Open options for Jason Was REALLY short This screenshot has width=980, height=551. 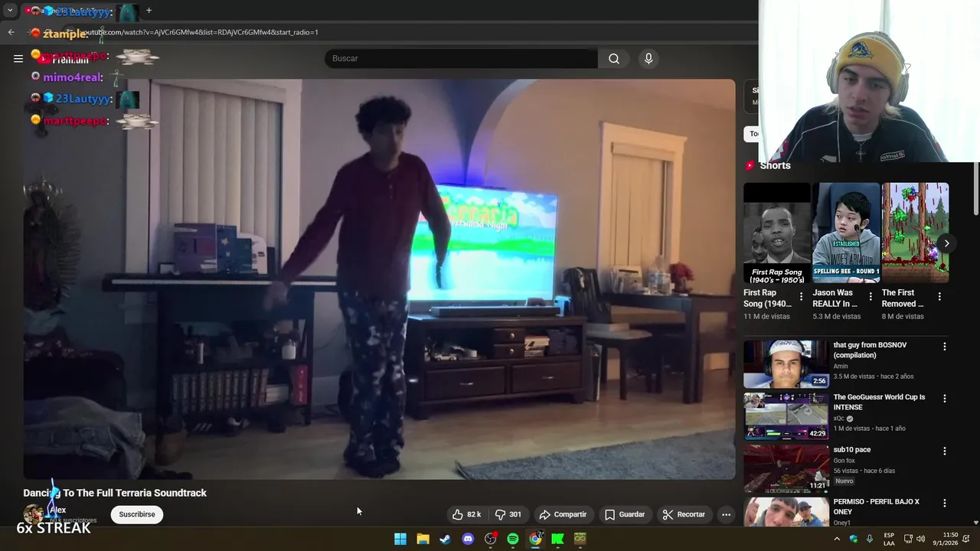870,296
